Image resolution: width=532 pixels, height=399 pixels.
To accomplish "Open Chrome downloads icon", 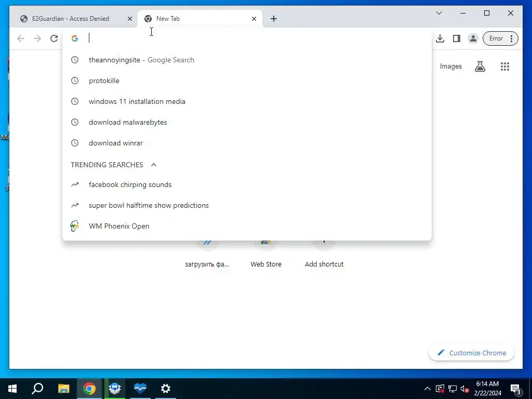I will [x=440, y=38].
